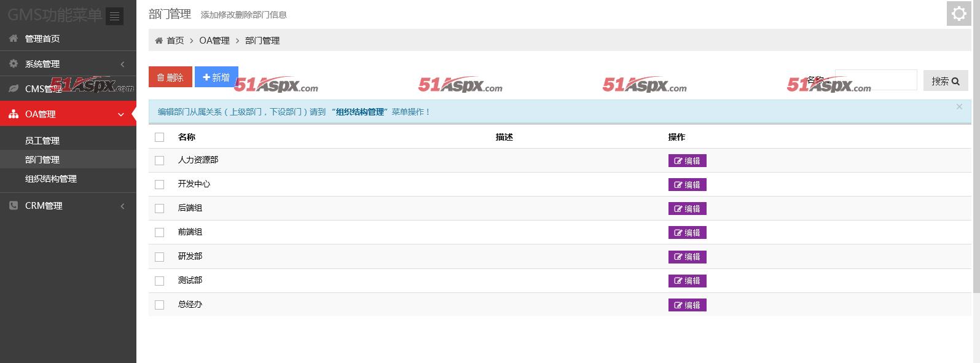Click the red 删除 button
980x363 pixels.
tap(170, 77)
